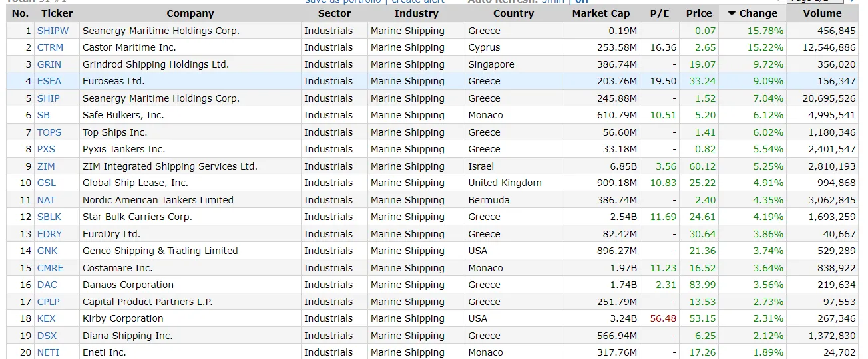Open the DAC ticker link

pyautogui.click(x=47, y=285)
